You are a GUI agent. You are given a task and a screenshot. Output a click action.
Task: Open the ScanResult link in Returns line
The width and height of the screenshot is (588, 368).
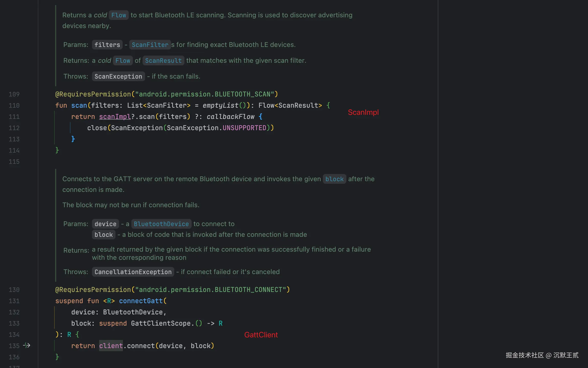pyautogui.click(x=163, y=61)
